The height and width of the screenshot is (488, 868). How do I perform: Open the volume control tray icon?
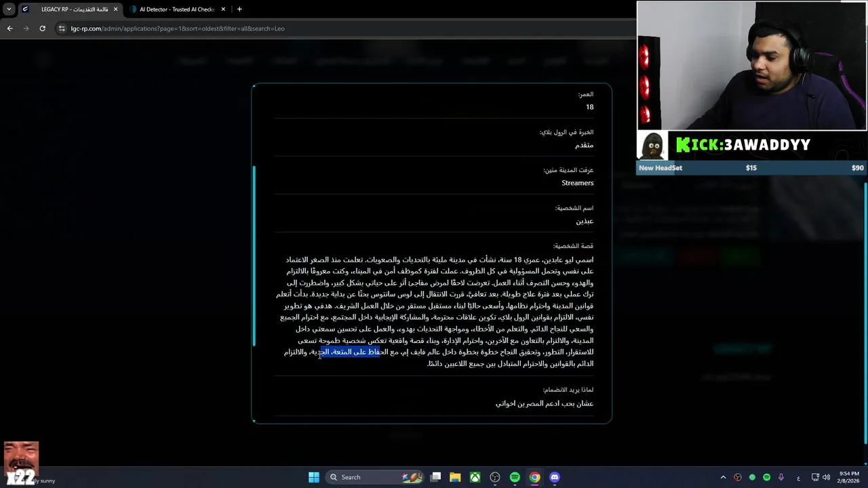[826, 477]
